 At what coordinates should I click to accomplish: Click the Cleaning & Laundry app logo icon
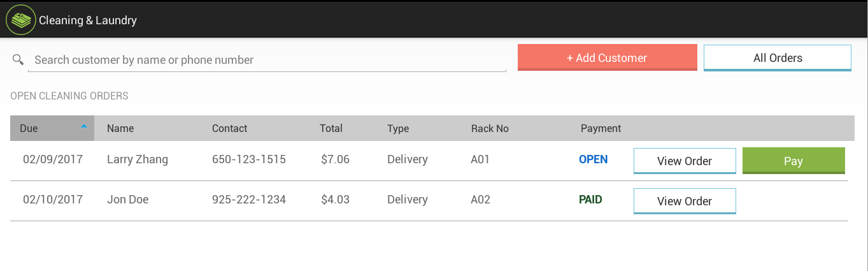(x=20, y=20)
